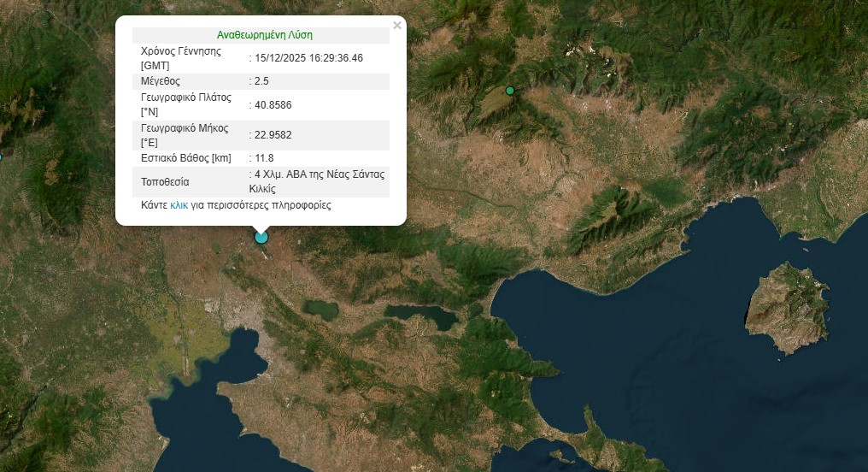868x472 pixels.
Task: Click Thasos island on the map
Action: (x=787, y=308)
